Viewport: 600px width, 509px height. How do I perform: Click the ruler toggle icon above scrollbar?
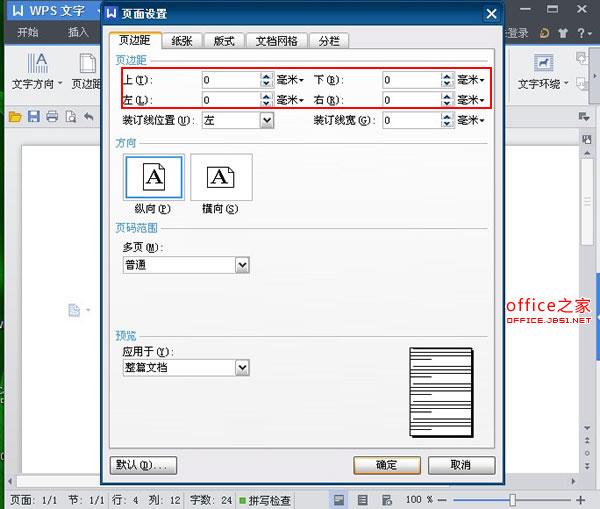tap(587, 139)
